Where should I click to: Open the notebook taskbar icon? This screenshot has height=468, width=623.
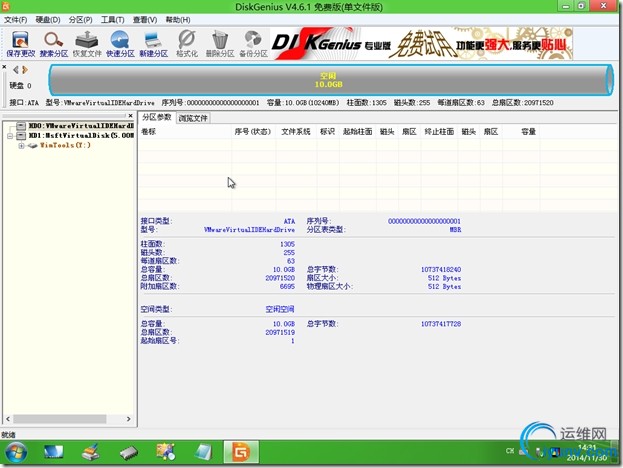click(x=203, y=452)
